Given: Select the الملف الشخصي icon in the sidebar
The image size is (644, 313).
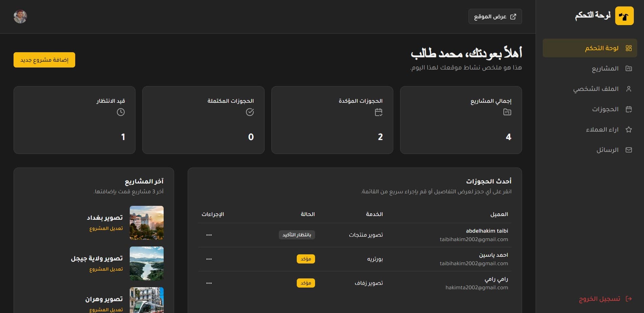Looking at the screenshot, I should point(629,89).
